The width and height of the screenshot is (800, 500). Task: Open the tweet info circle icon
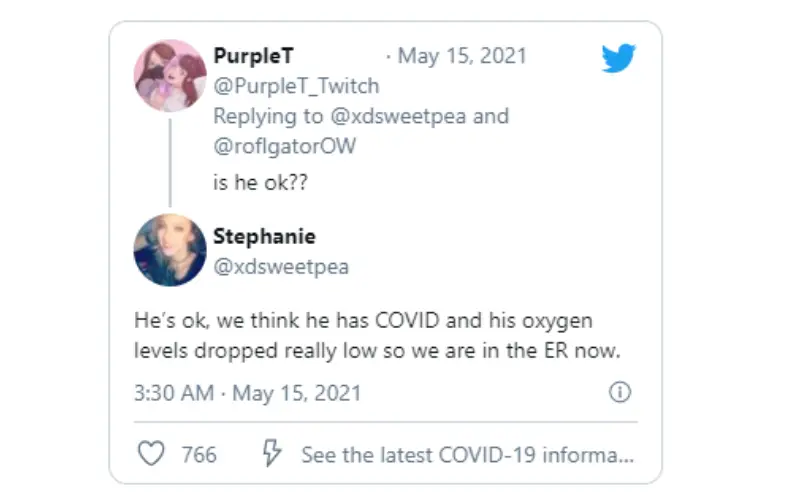[620, 392]
